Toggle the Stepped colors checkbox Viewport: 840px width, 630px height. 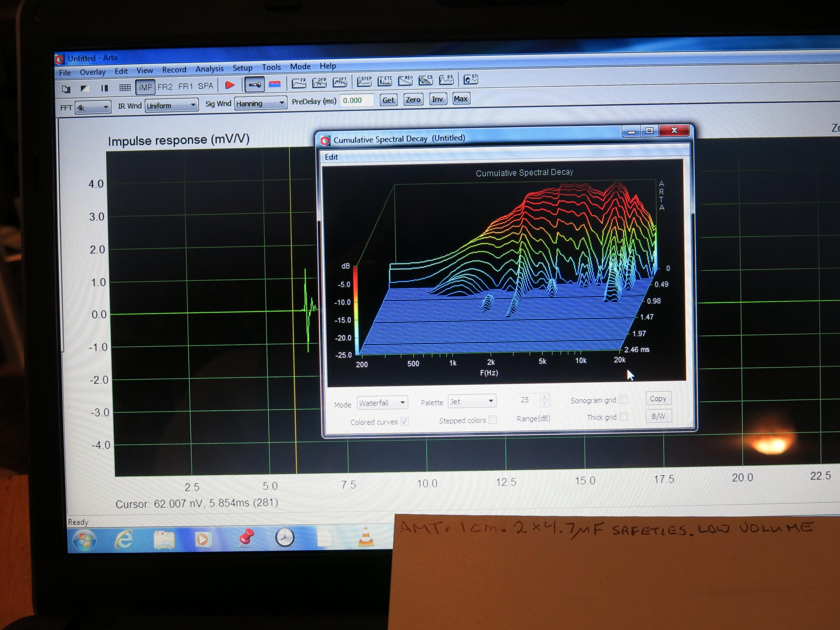[x=492, y=419]
